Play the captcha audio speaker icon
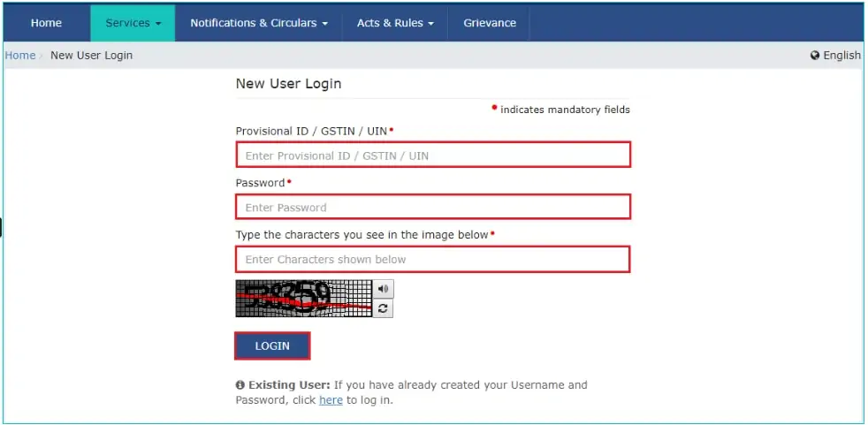Viewport: 868px width, 425px height. [383, 289]
